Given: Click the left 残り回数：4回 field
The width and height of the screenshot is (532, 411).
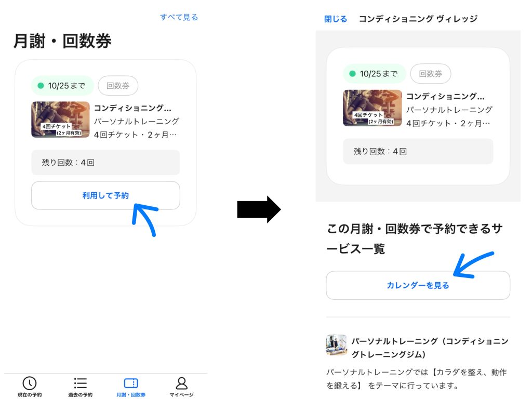Looking at the screenshot, I should click(x=105, y=163).
